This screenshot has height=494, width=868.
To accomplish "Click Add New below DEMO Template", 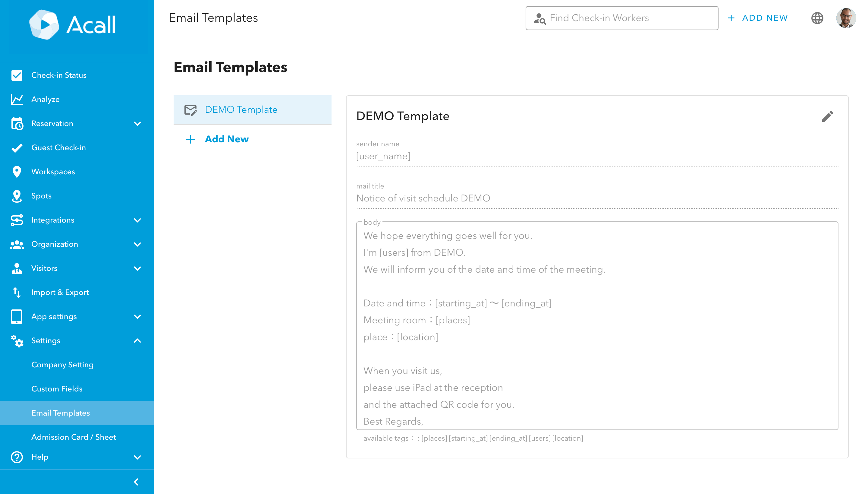I will coord(227,139).
